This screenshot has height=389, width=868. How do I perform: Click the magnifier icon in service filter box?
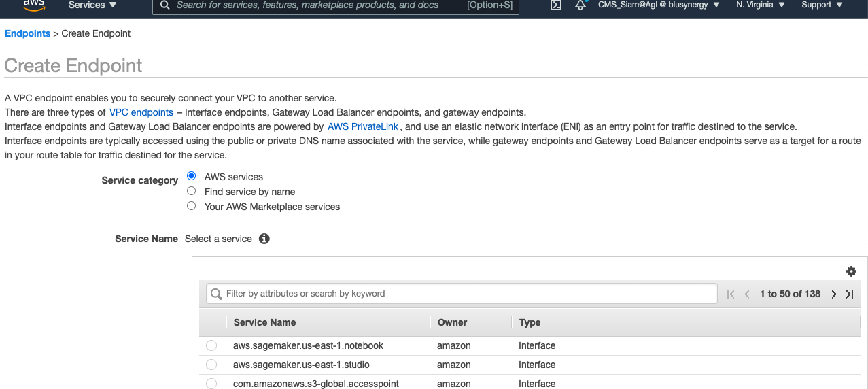coord(216,294)
